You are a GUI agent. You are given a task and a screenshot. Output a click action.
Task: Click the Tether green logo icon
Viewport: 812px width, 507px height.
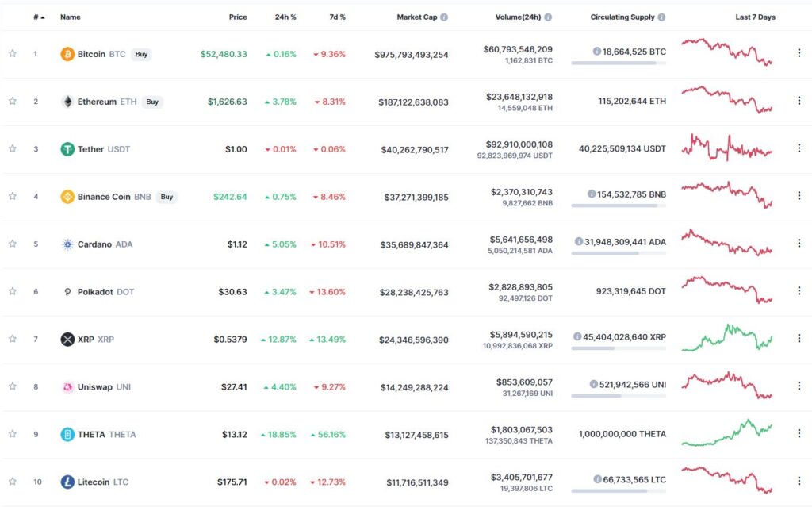coord(67,149)
